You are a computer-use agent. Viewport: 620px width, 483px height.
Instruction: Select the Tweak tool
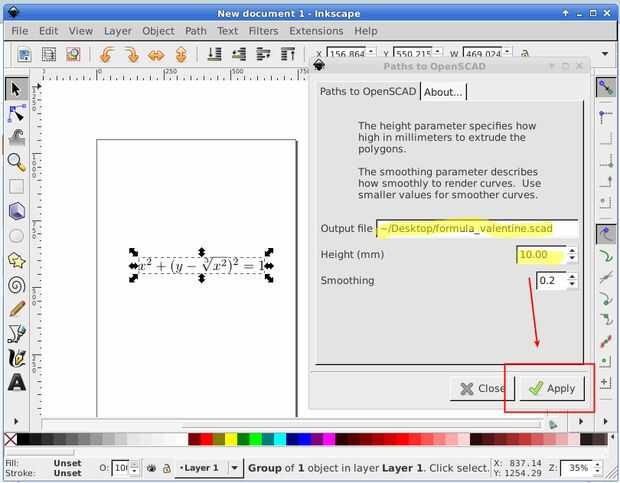pos(16,137)
